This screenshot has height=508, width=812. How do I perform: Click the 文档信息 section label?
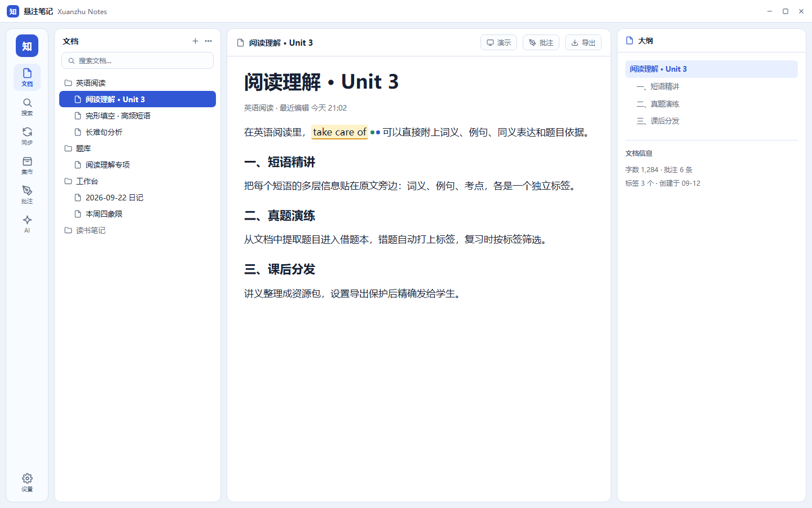pyautogui.click(x=639, y=154)
